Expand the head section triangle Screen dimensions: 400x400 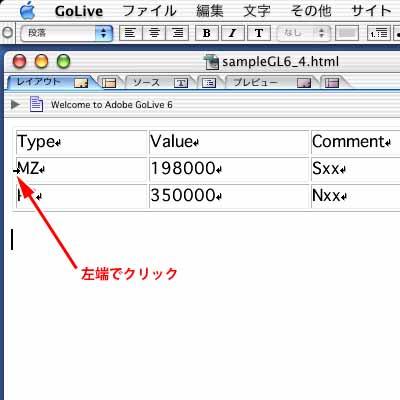pos(15,104)
